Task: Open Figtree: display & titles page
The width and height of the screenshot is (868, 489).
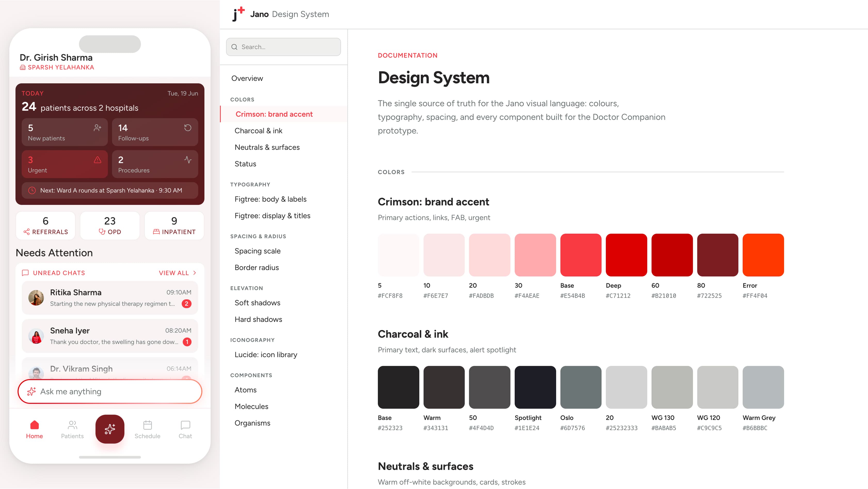Action: [x=272, y=215]
